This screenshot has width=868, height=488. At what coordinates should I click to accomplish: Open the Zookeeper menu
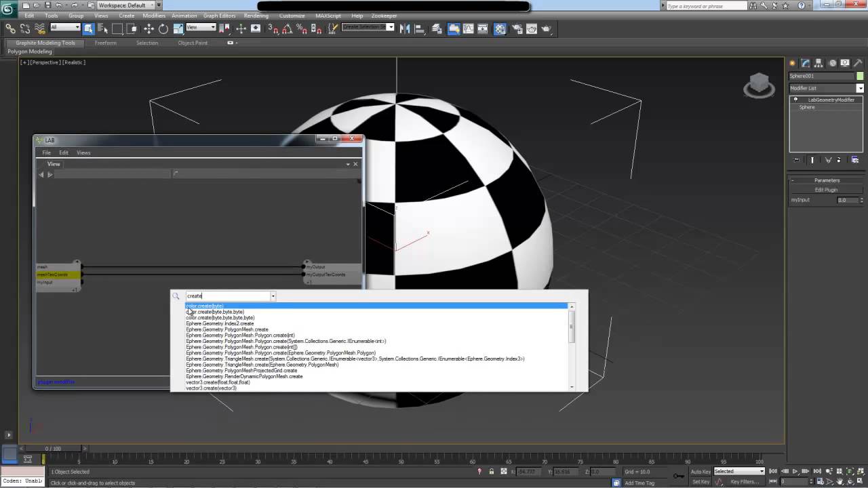click(384, 16)
